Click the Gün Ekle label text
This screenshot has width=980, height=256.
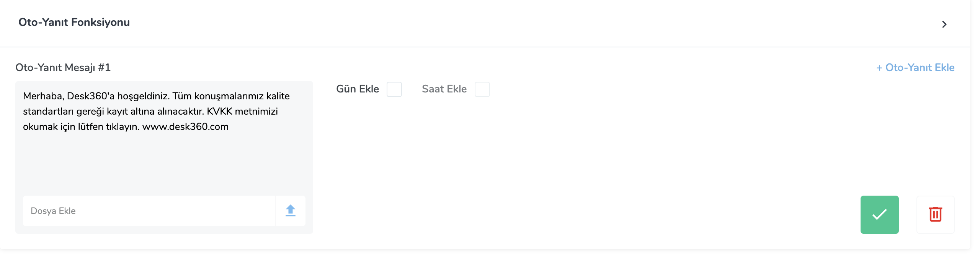tap(358, 89)
